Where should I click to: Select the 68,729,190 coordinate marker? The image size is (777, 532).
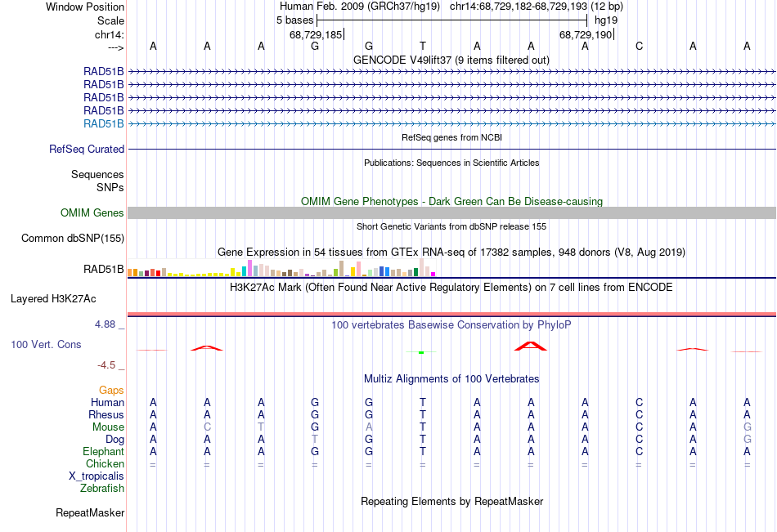tap(586, 34)
